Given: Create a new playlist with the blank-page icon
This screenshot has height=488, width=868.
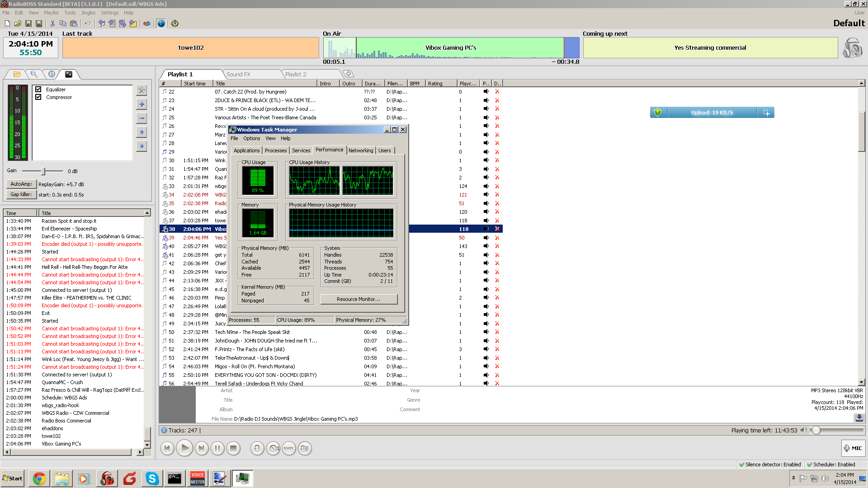Looking at the screenshot, I should [7, 23].
